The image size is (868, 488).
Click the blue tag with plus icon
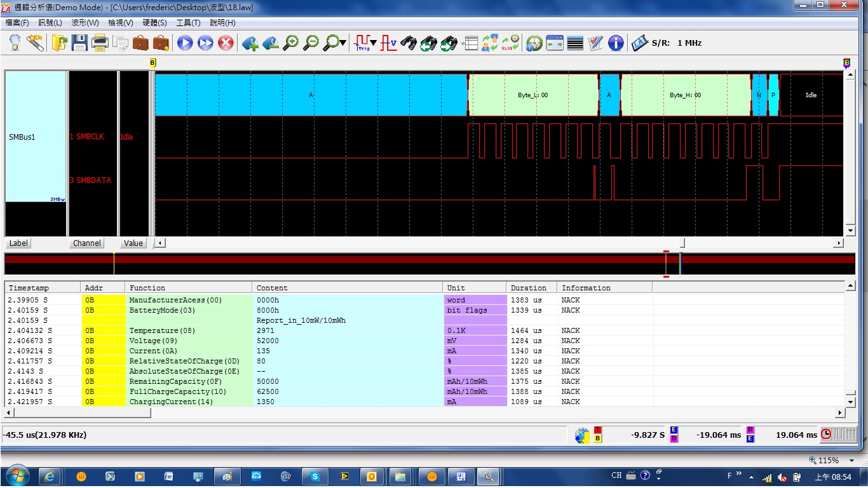coord(250,43)
